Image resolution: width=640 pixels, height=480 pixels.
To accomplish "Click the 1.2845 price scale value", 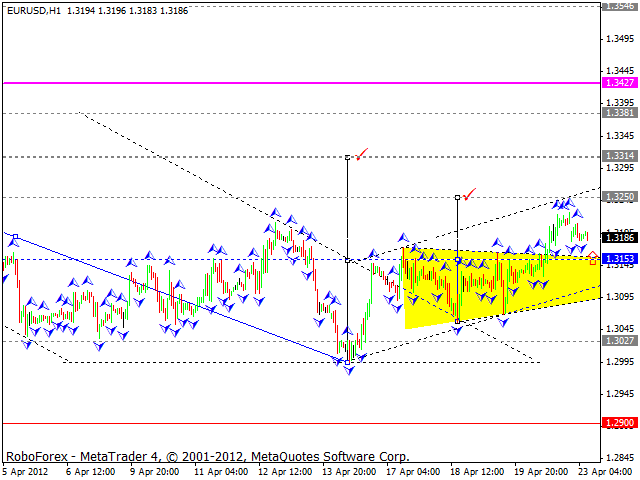I will click(620, 456).
